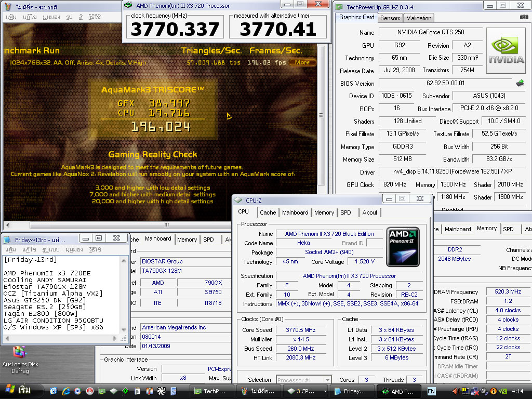Select the Graphics Card tab in GPU-Z
Viewport: 532px width, 399px height.
pos(356,17)
